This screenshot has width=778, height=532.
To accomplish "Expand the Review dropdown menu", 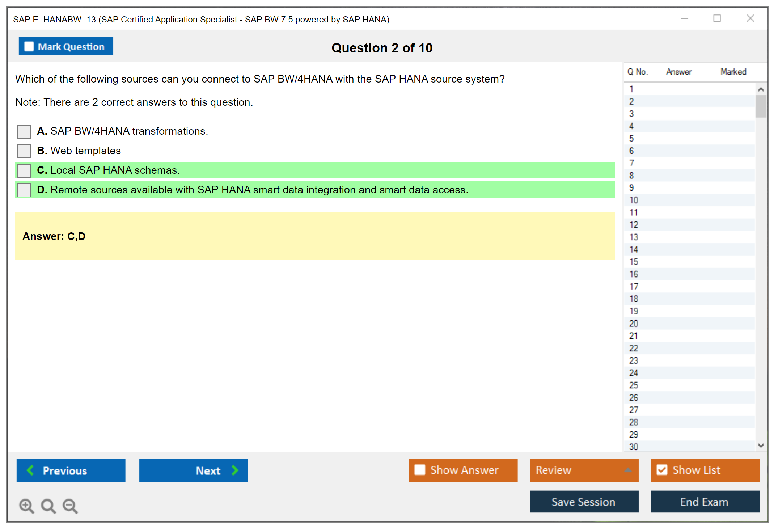I will [x=628, y=470].
